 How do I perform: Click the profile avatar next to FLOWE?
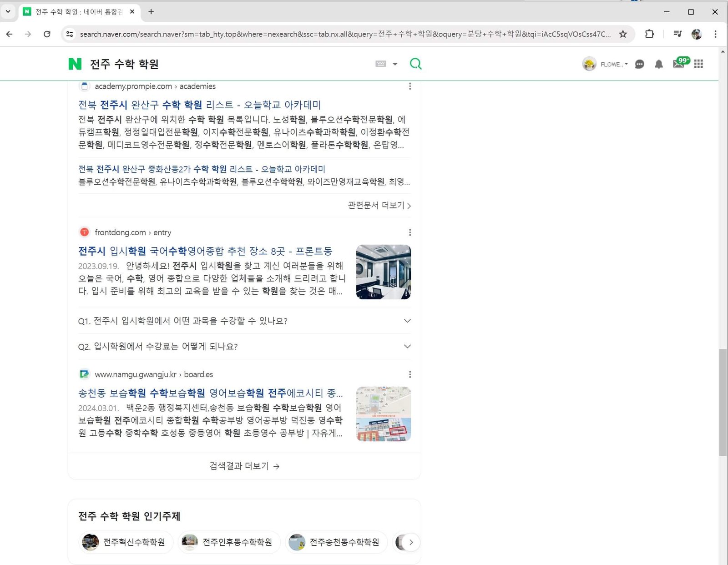pos(589,64)
